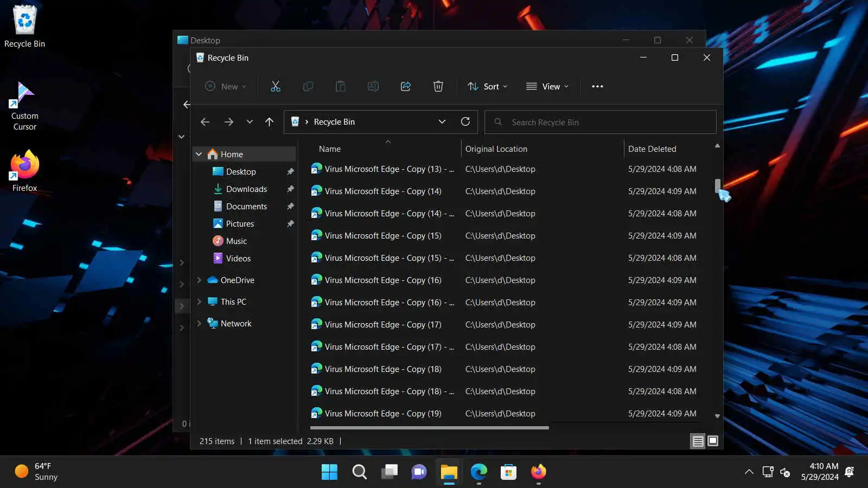Go back using the back arrow

point(205,122)
